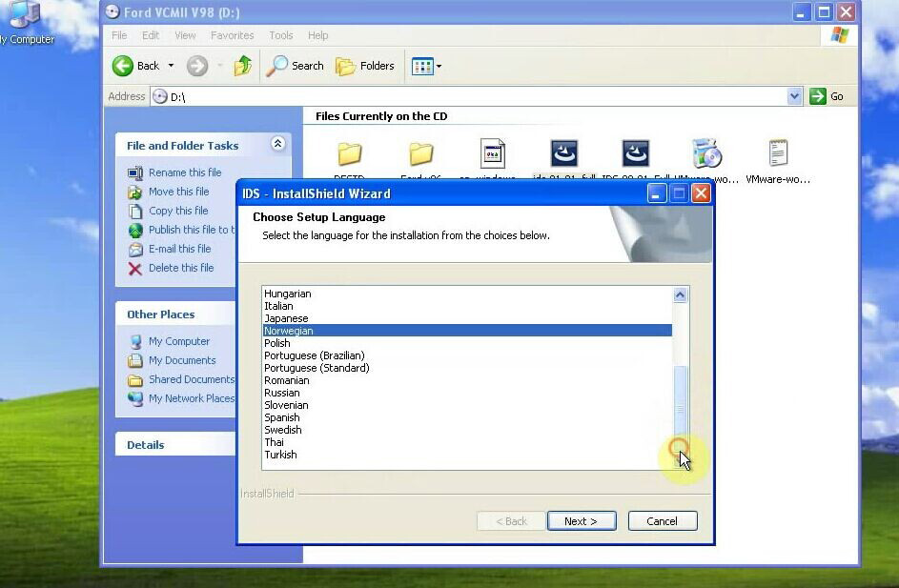The height and width of the screenshot is (588, 899).
Task: Click language list scroll-up arrow
Action: (x=680, y=294)
